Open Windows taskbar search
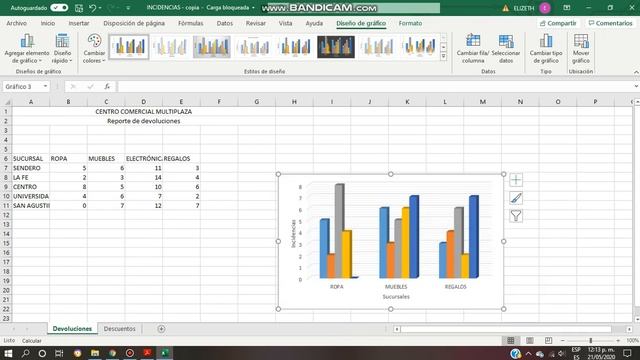 pos(25,353)
